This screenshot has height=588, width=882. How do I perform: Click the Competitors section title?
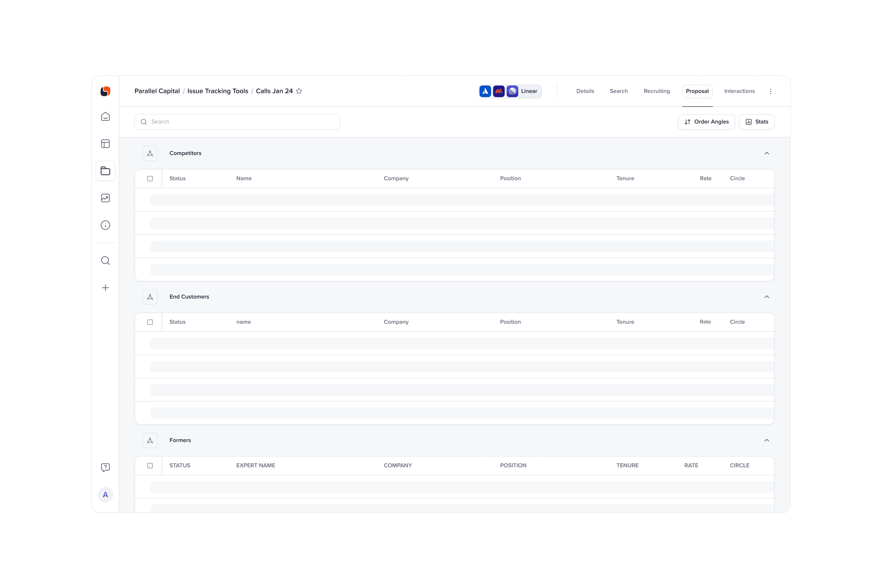coord(185,153)
